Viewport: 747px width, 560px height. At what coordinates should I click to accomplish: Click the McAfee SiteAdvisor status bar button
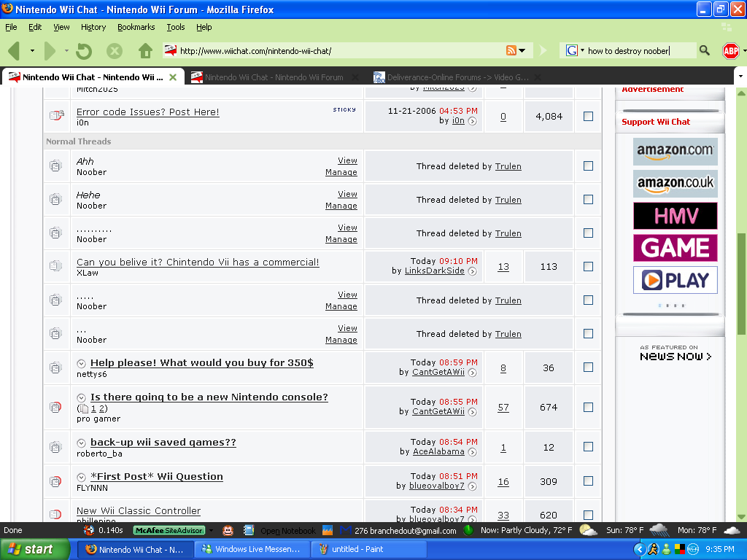click(169, 530)
